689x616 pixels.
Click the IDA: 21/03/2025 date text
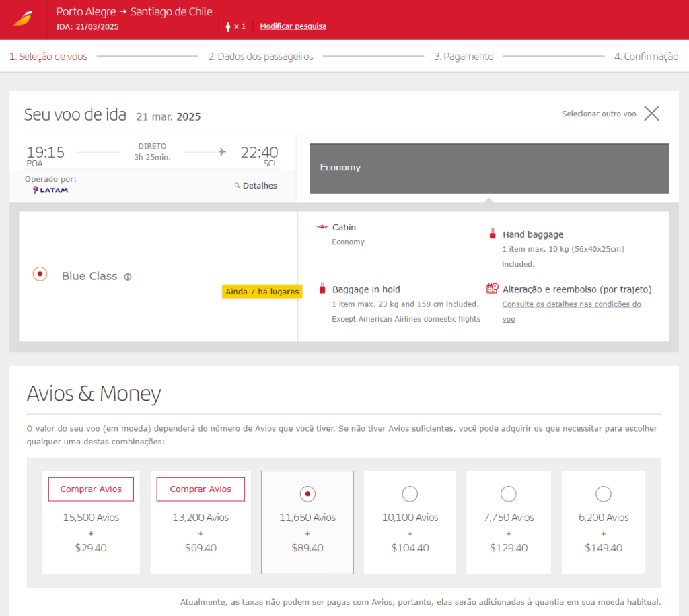pos(87,27)
